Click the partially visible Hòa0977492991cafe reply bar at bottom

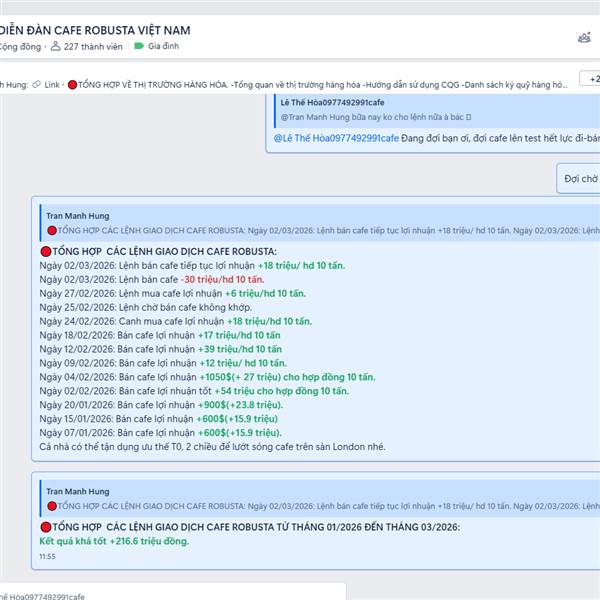click(173, 592)
